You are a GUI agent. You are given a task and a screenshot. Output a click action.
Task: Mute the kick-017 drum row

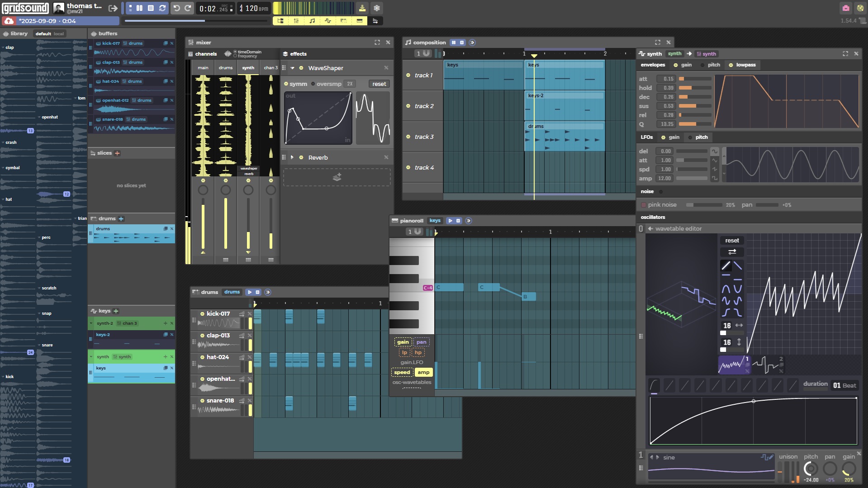pos(202,314)
